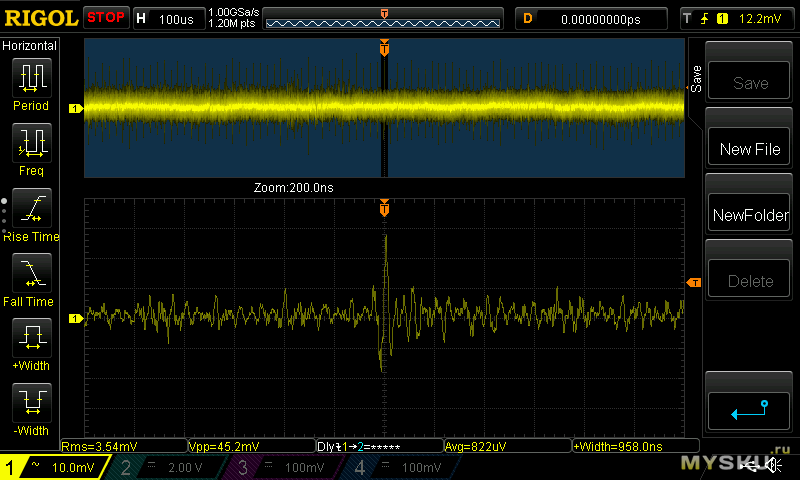Image resolution: width=800 pixels, height=480 pixels.
Task: Click the Save side tab label
Action: point(696,79)
